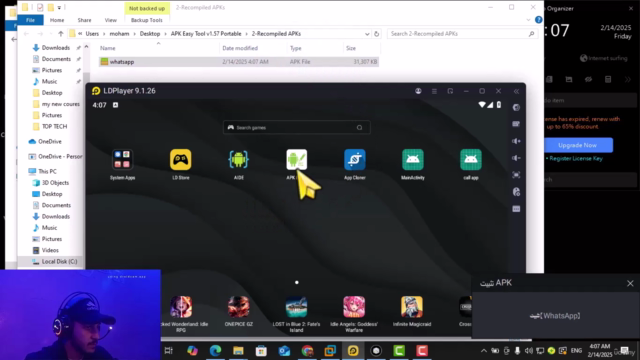Click Desktop breadcrumb in address bar

click(x=150, y=34)
